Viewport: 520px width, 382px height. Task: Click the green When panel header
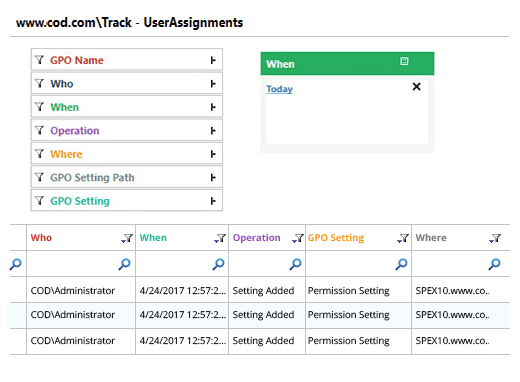[347, 64]
